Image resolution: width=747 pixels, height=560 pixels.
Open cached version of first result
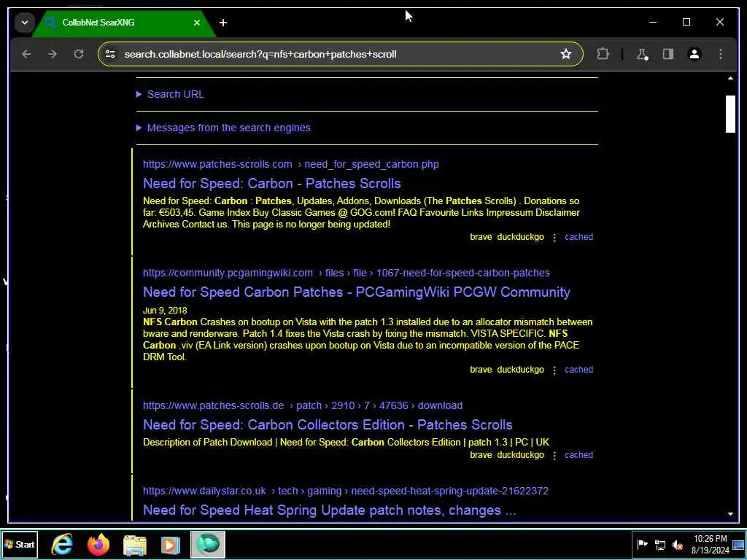coord(578,237)
